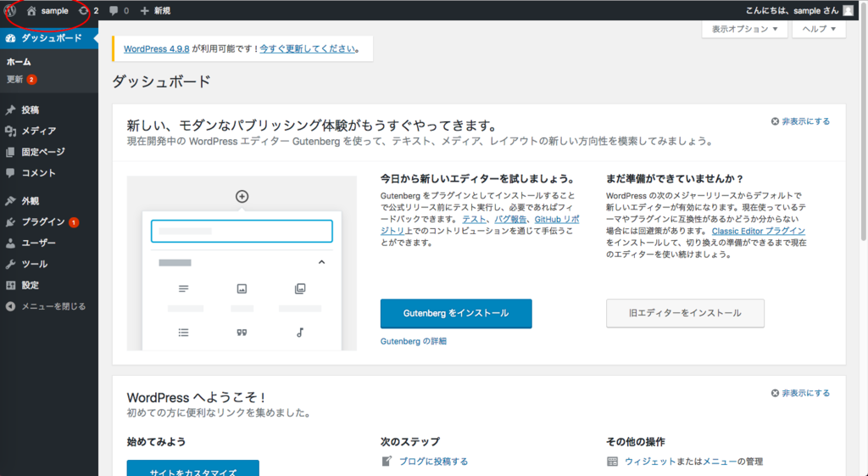Dismiss Gutenberg panel via 非表示にする
Image resolution: width=868 pixels, height=476 pixels.
(800, 121)
